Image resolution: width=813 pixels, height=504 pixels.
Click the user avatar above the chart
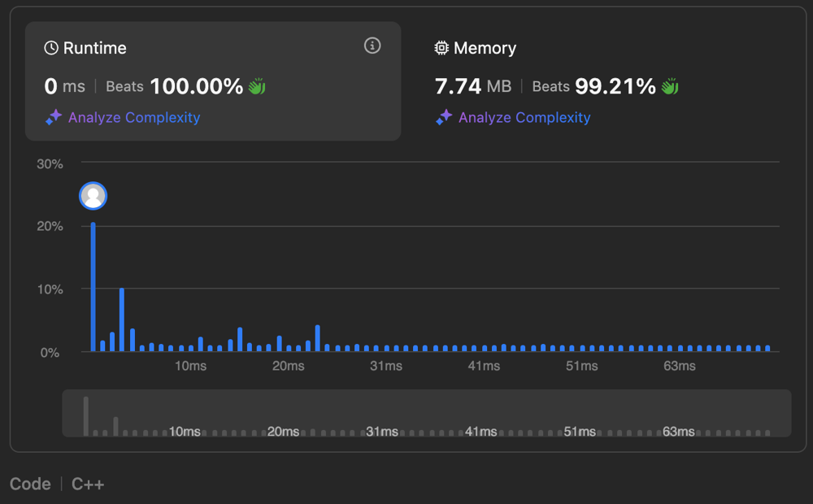coord(93,196)
